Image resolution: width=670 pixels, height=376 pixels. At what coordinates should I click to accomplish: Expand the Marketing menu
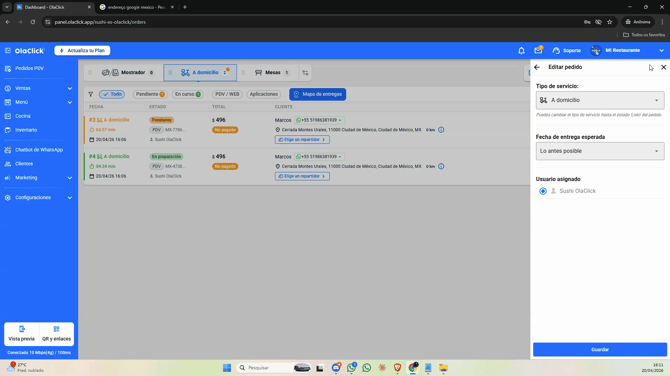38,178
